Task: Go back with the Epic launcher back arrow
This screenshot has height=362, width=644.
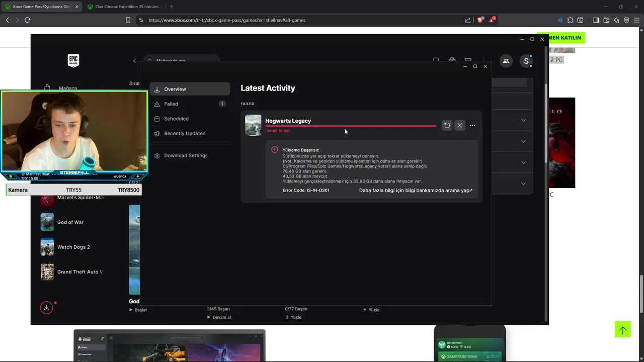Action: tap(134, 61)
